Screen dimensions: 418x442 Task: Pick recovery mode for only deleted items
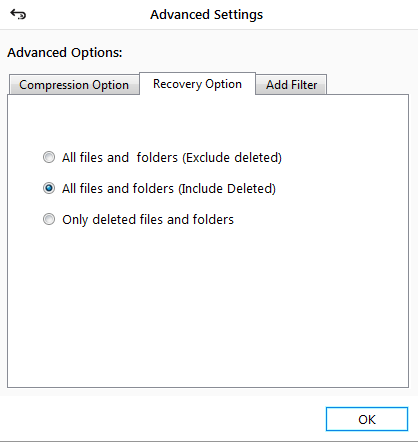[x=49, y=219]
